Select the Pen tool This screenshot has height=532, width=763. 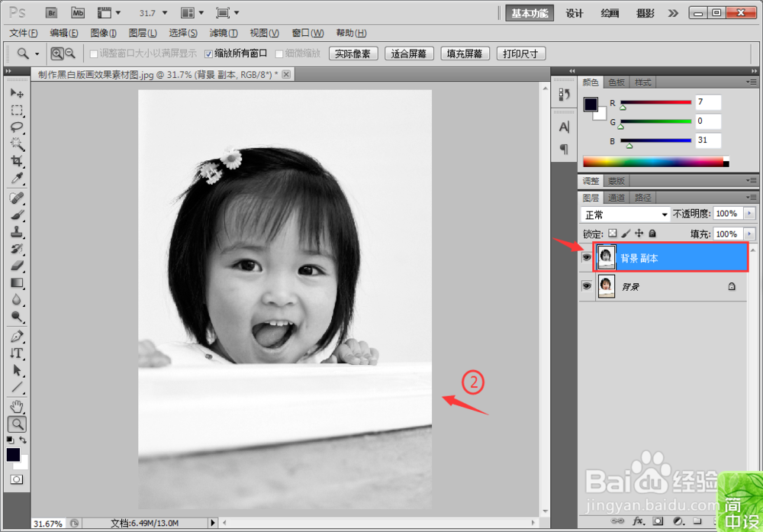17,337
